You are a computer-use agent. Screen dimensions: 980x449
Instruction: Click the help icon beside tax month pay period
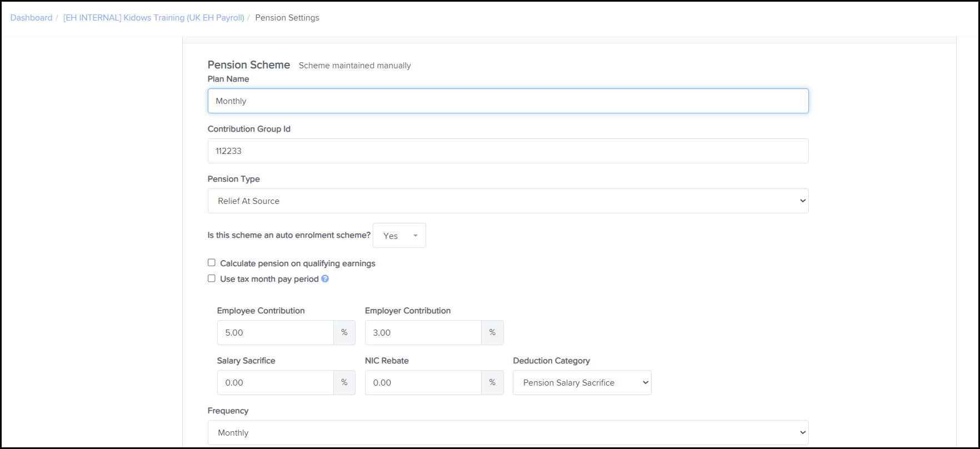point(325,279)
